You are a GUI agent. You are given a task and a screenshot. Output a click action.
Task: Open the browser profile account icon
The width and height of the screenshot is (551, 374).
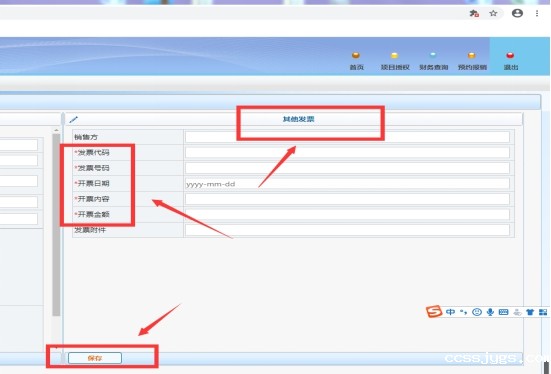tap(517, 13)
